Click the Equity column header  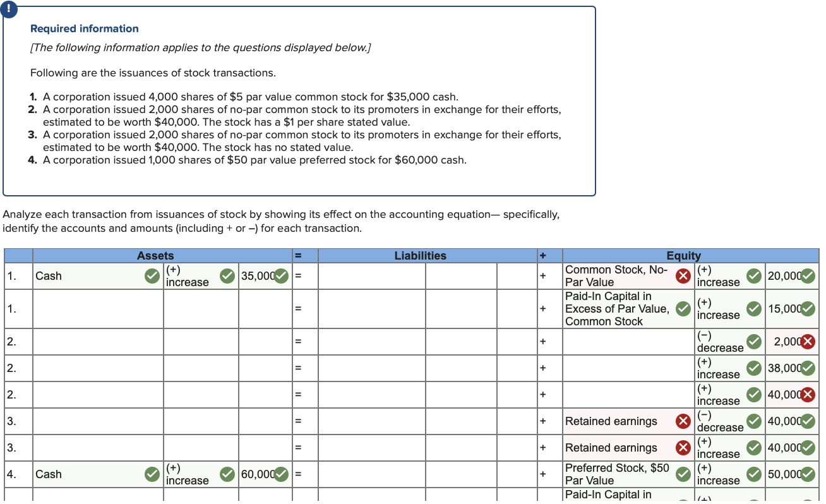pyautogui.click(x=684, y=256)
